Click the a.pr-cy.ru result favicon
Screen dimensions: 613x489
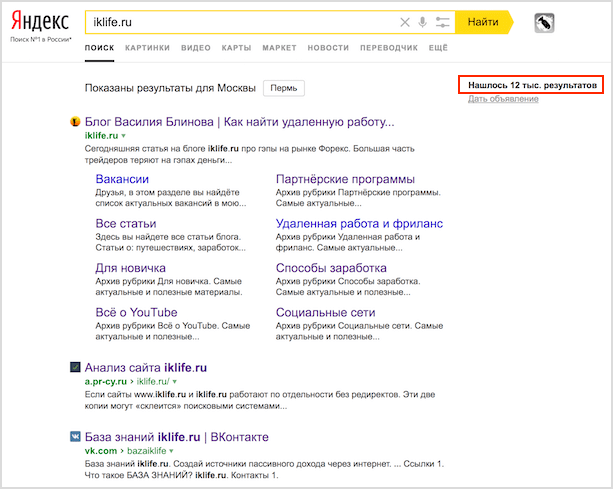pos(75,367)
